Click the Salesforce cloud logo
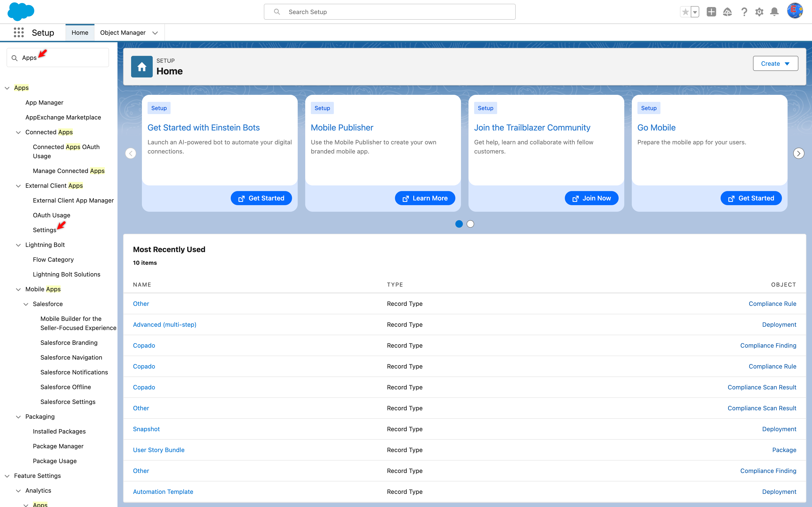 tap(21, 12)
